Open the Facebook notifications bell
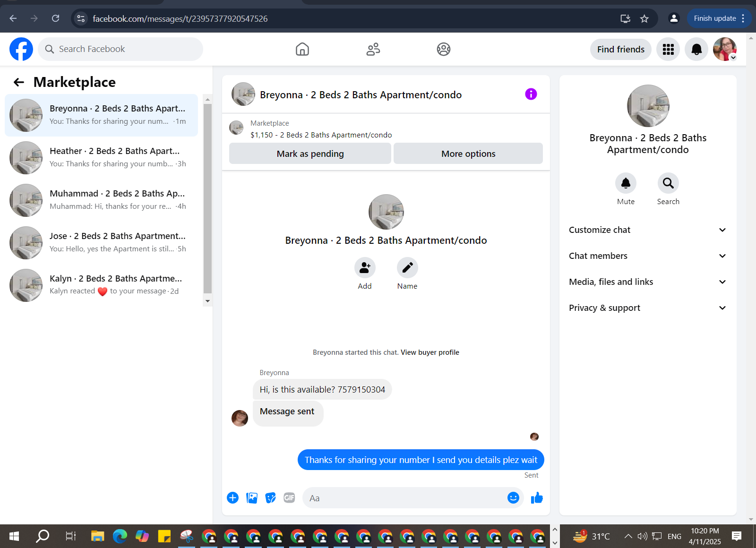This screenshot has width=756, height=548. tap(696, 49)
